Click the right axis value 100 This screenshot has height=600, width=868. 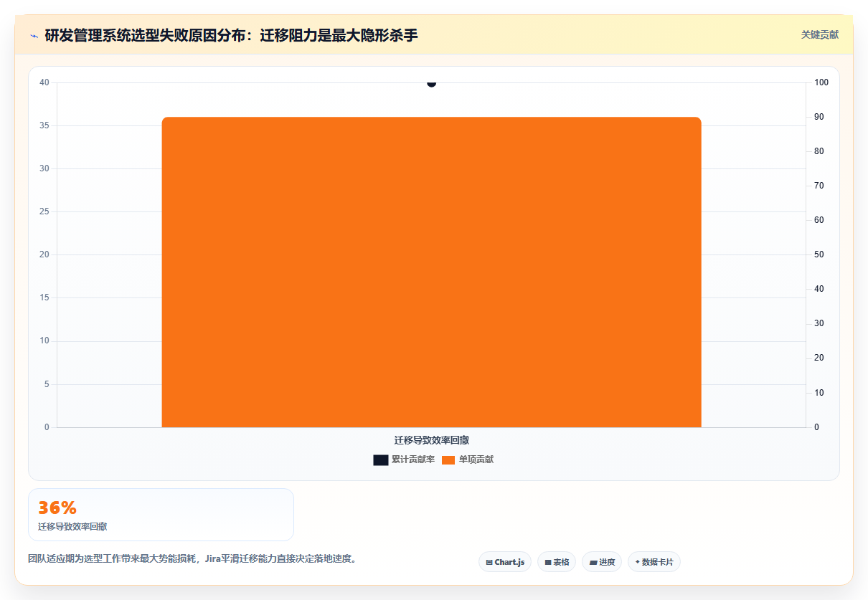point(821,82)
